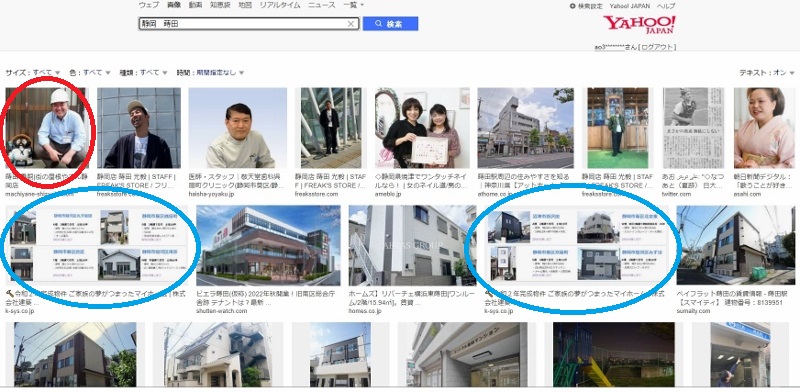
Task: Open the ピエラ蒔田 building rendering thumbnail
Action: click(268, 246)
